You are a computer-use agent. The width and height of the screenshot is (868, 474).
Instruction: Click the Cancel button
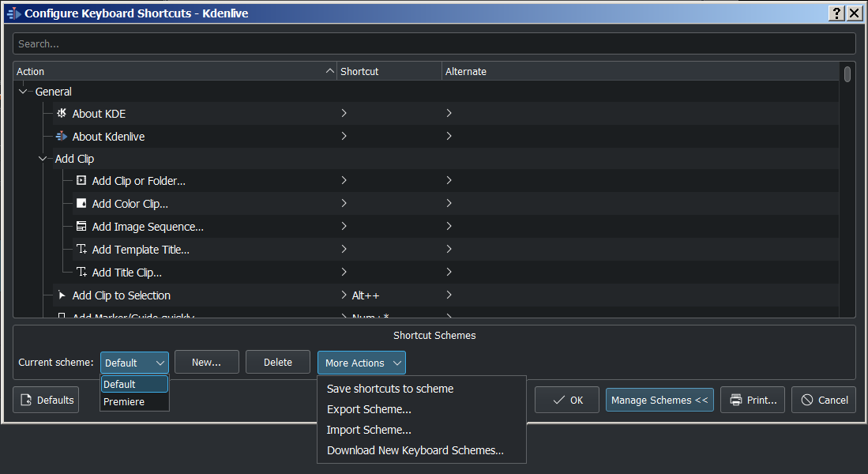[824, 400]
